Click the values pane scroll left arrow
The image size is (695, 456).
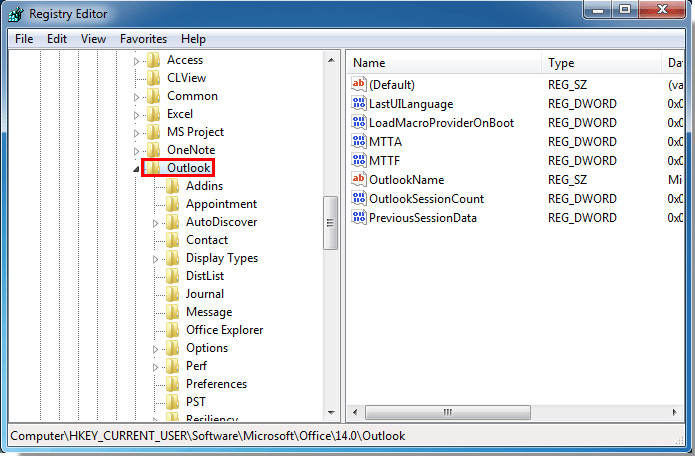[x=355, y=412]
